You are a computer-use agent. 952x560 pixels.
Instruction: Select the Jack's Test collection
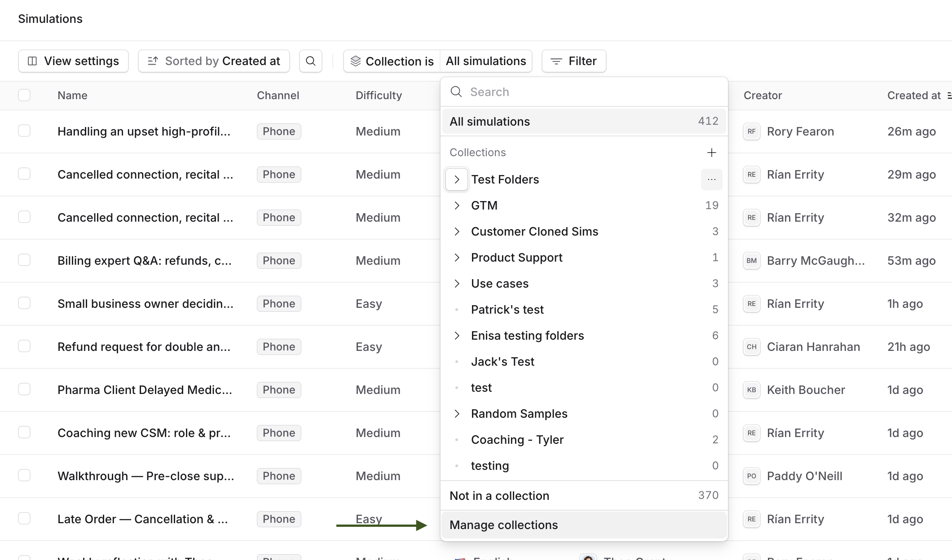pyautogui.click(x=584, y=362)
